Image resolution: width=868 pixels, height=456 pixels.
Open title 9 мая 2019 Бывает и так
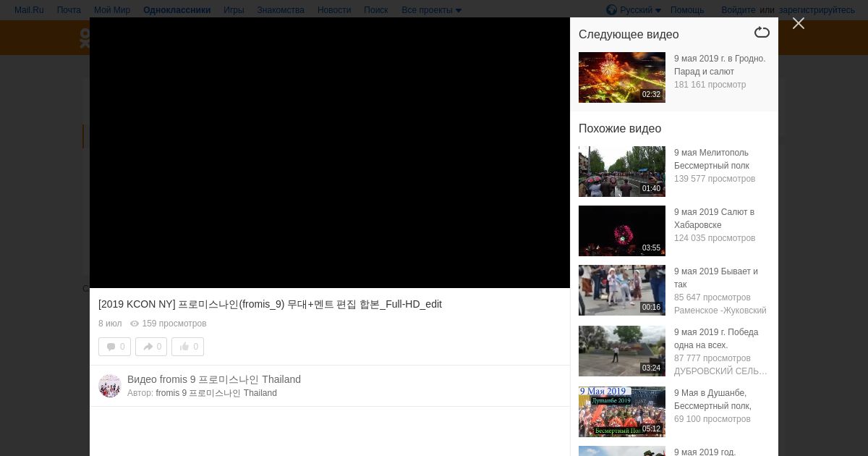point(716,278)
